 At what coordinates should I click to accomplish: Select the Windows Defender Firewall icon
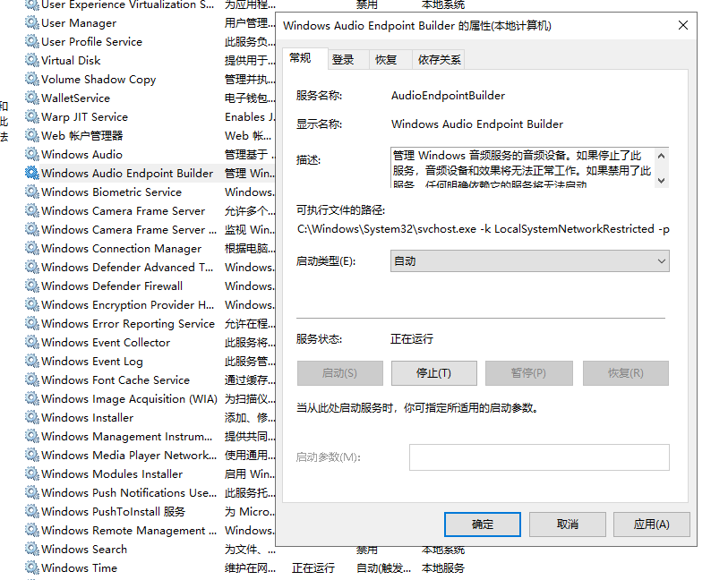click(x=32, y=286)
